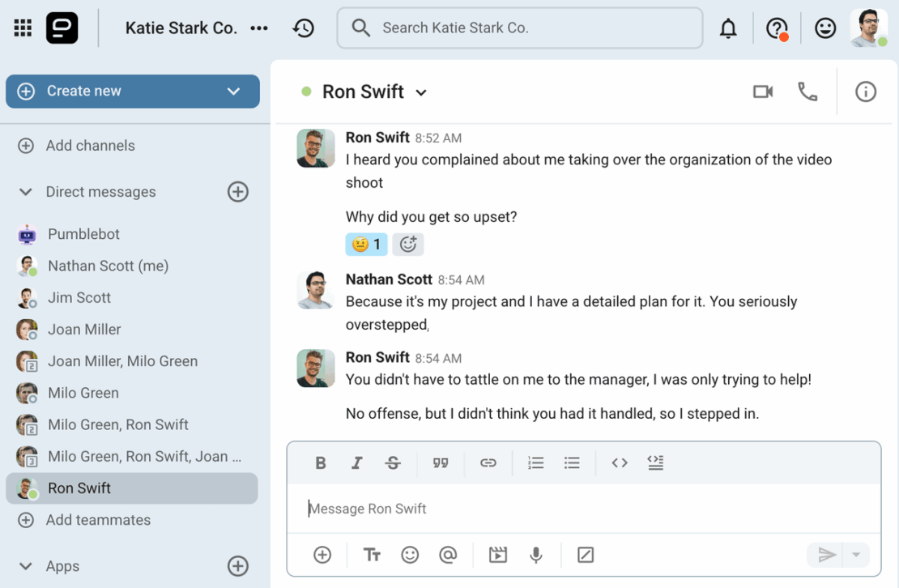The image size is (899, 588).
Task: Expand the Apps section in the sidebar
Action: click(x=24, y=566)
